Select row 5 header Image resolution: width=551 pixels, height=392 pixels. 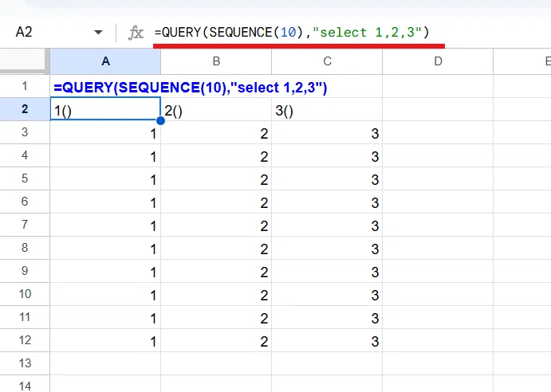click(25, 178)
